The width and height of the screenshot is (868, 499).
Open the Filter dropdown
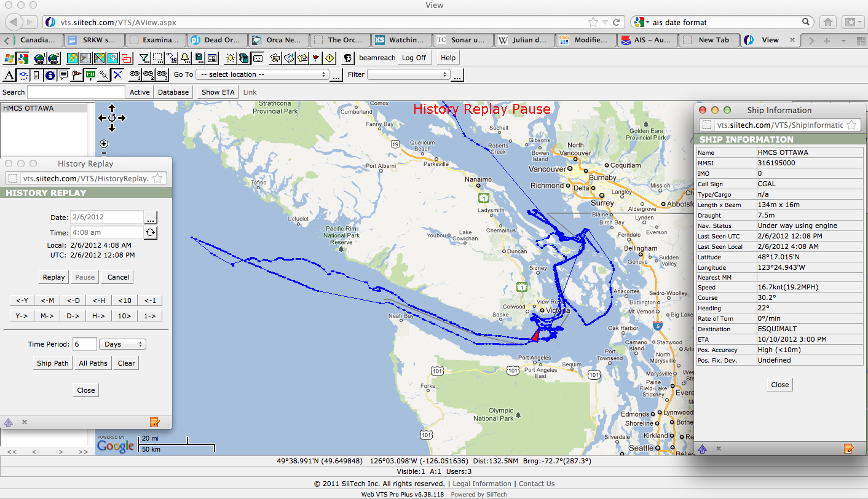tap(408, 74)
